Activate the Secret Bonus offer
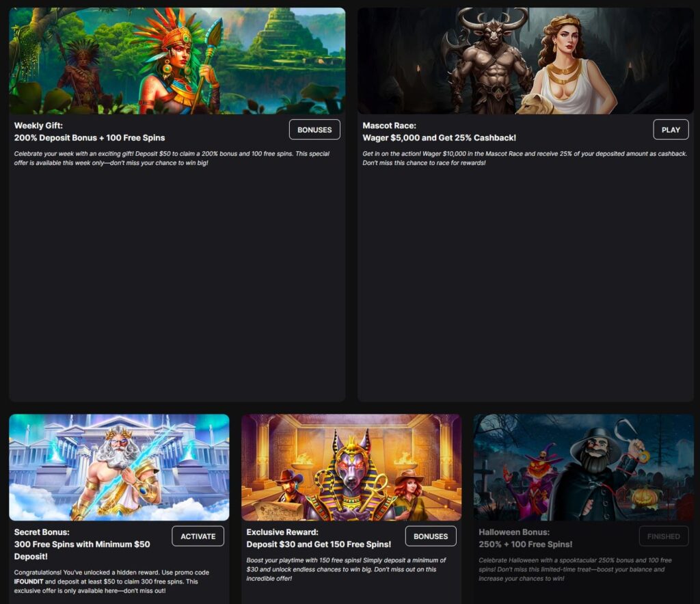Viewport: 700px width, 604px height. (198, 536)
